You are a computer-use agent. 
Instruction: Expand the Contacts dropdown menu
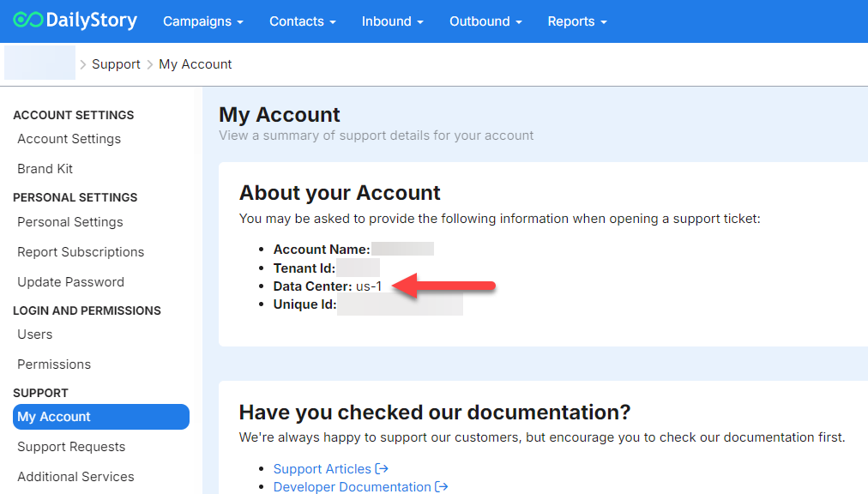(x=302, y=21)
